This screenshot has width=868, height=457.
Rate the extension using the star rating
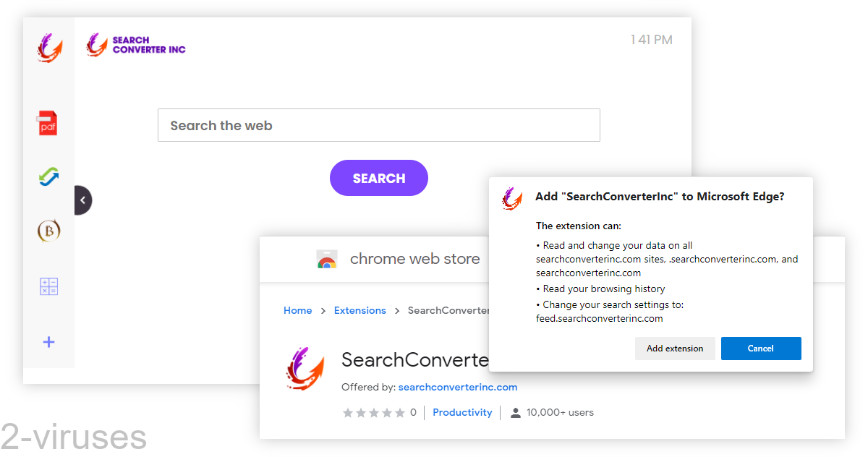coord(373,412)
